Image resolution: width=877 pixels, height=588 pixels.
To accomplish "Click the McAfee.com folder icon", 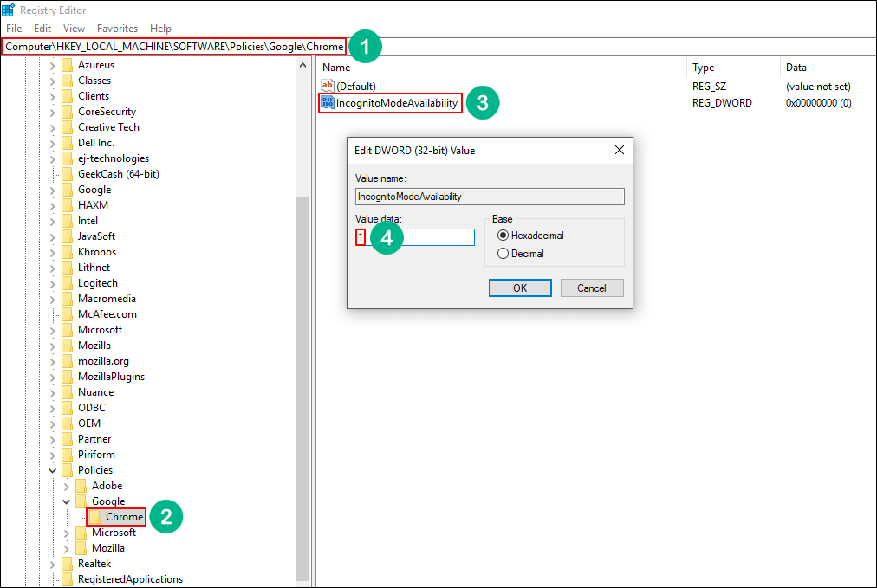I will click(67, 314).
